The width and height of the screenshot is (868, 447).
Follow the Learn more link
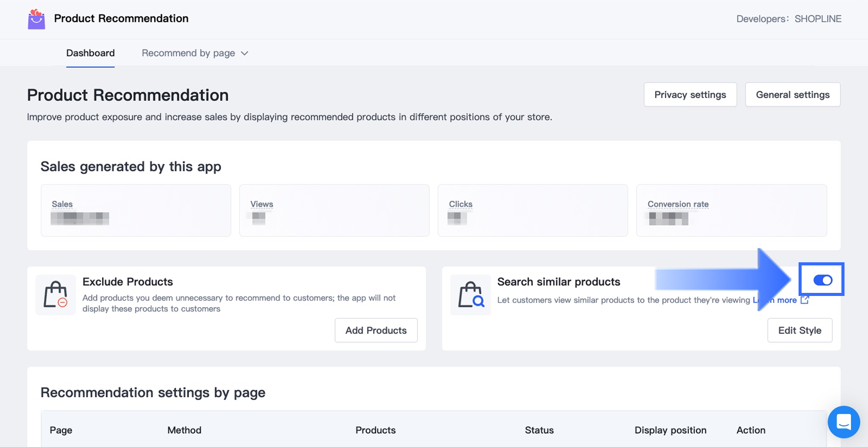(x=786, y=300)
